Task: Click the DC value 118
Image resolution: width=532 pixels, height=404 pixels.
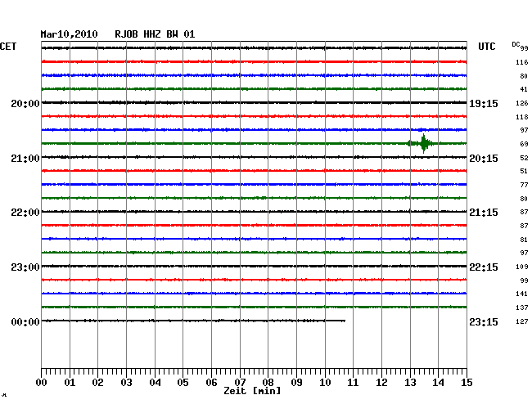Action: click(x=522, y=117)
